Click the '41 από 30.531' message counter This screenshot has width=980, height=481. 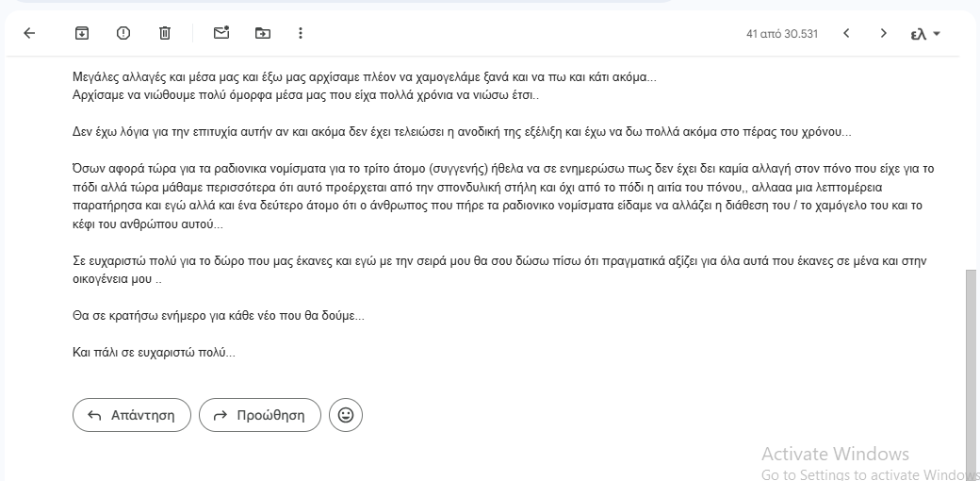781,34
